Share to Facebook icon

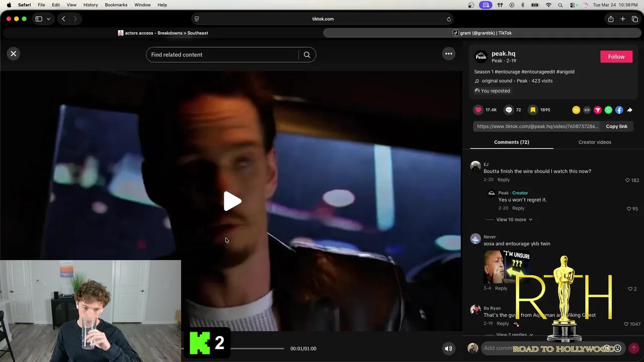619,110
